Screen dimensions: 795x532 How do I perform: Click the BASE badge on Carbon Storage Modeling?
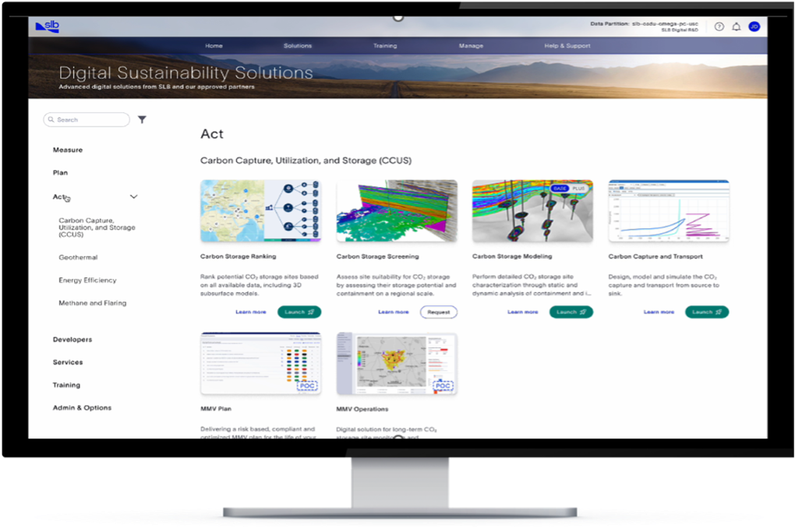[x=560, y=188]
